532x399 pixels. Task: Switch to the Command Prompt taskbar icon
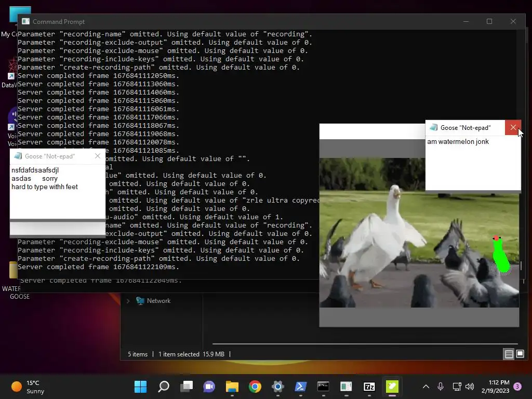(323, 387)
